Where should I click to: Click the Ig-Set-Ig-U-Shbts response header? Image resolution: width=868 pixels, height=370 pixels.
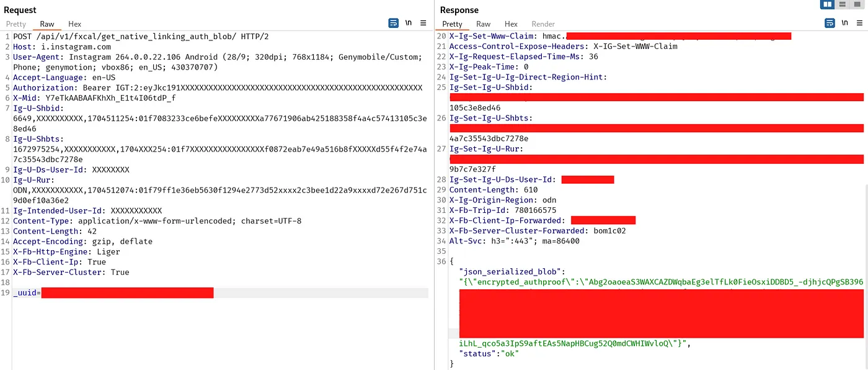(x=656, y=128)
